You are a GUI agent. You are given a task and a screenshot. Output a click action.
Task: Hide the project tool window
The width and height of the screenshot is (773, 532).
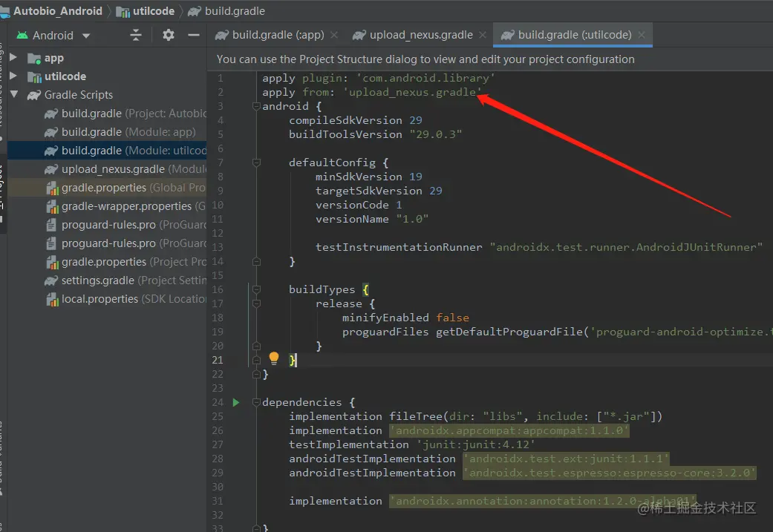pyautogui.click(x=194, y=35)
